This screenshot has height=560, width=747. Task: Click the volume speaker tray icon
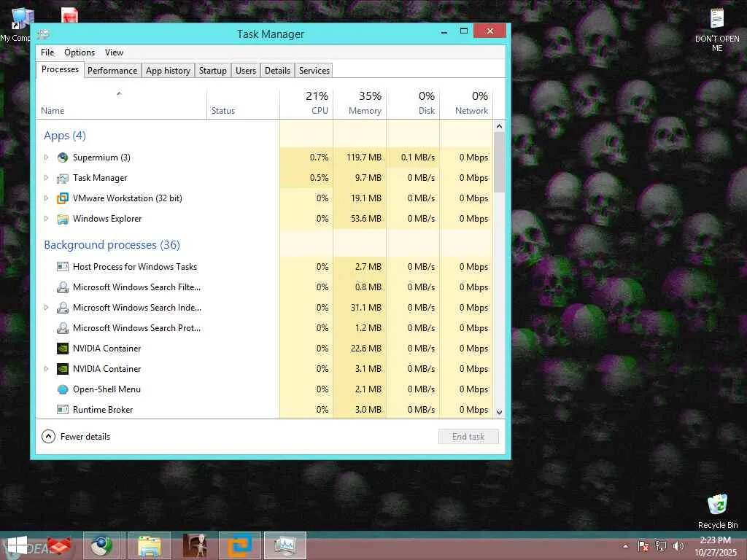coord(678,546)
